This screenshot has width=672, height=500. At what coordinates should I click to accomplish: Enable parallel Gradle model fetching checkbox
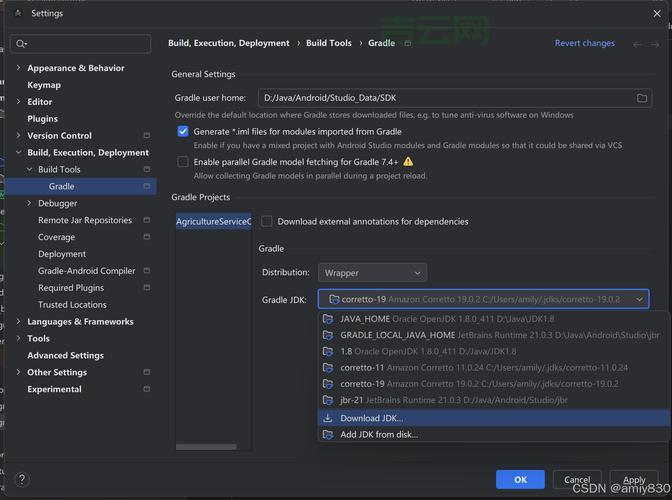[183, 161]
